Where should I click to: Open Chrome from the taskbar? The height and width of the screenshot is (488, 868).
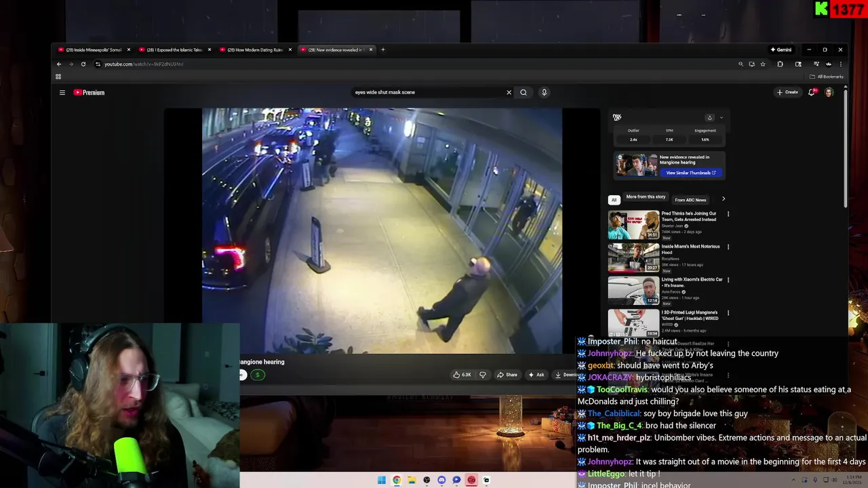coord(397,480)
